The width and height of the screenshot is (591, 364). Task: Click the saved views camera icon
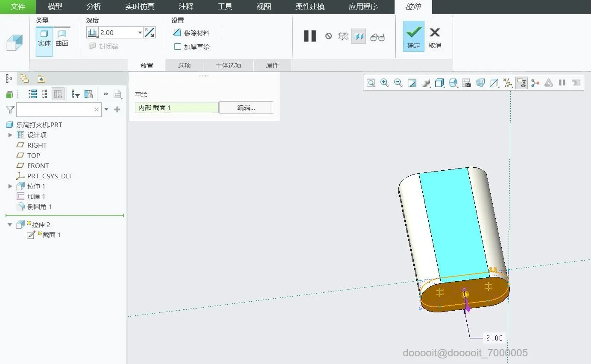(466, 83)
